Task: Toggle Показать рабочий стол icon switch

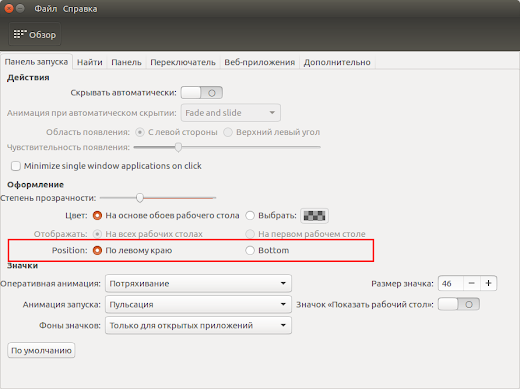Action: 459,304
